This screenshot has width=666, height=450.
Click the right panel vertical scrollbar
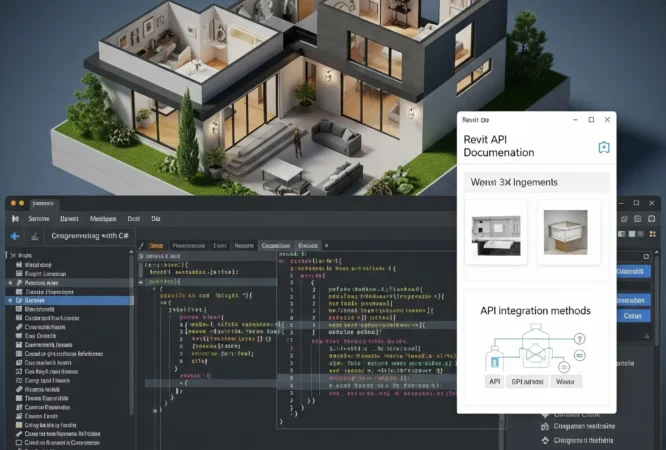657,297
